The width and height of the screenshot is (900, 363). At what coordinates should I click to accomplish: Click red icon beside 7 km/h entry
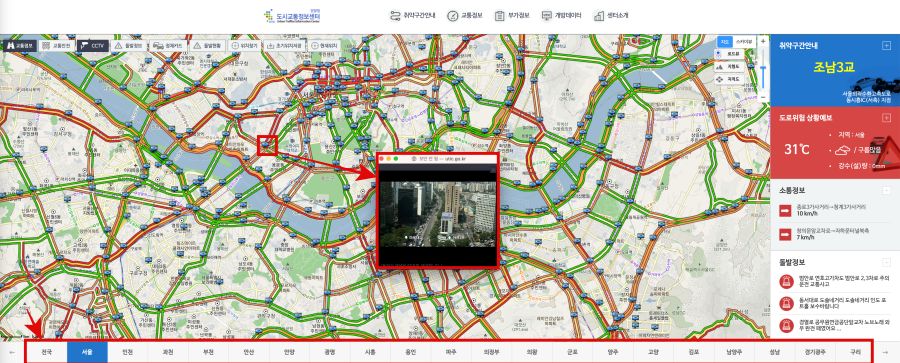(785, 234)
